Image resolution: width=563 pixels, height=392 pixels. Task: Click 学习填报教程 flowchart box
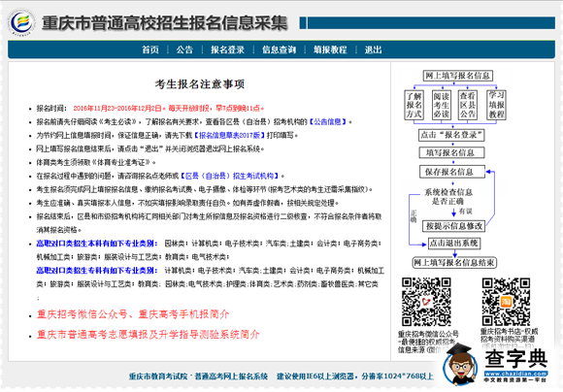click(x=497, y=105)
